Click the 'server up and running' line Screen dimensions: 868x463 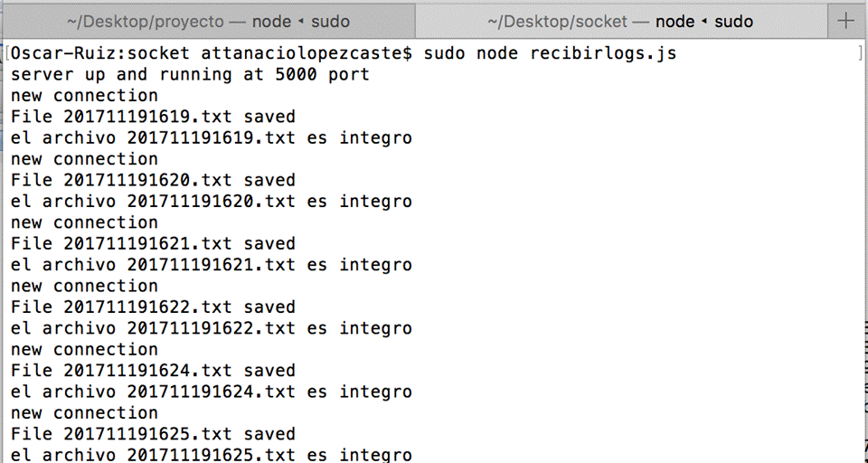[190, 74]
